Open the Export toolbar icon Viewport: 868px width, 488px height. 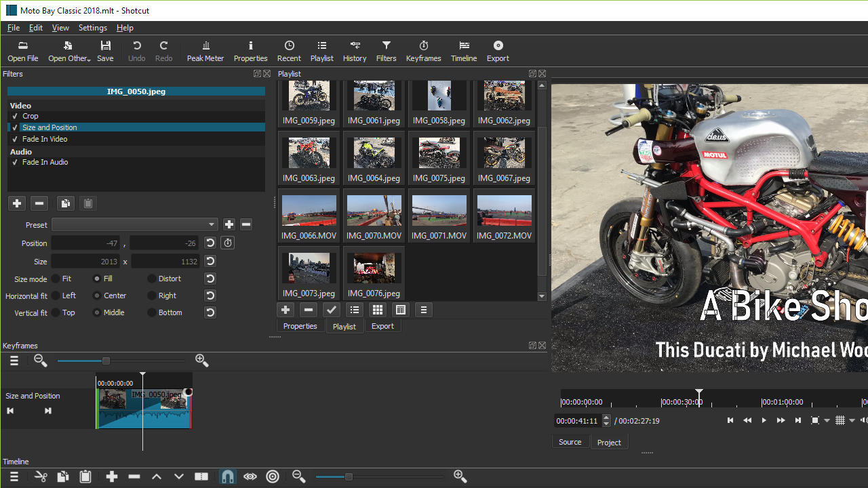(498, 51)
